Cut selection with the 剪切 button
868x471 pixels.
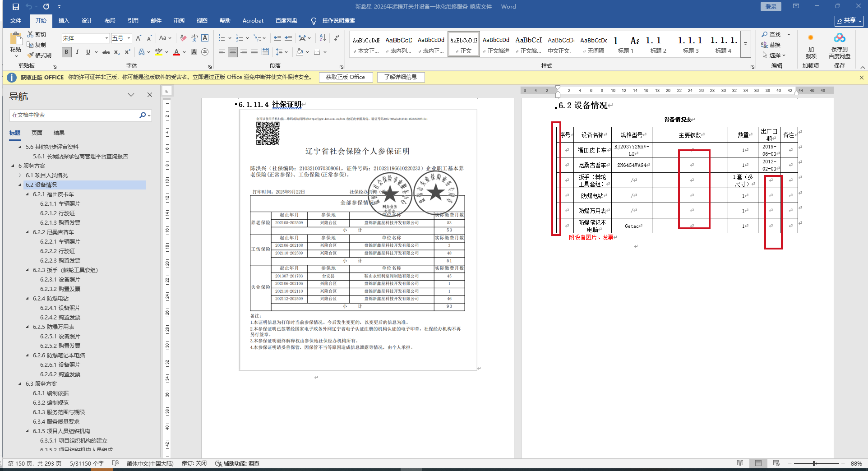[x=37, y=34]
